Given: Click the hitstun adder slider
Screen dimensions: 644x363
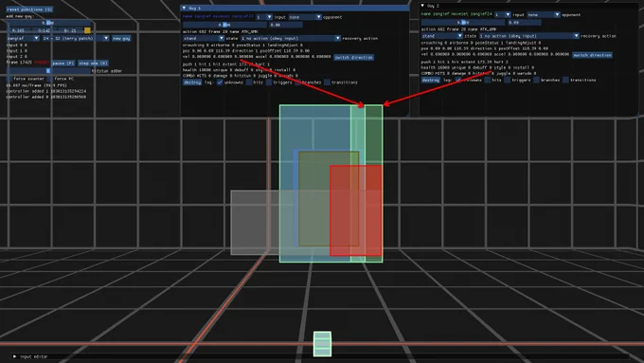Looking at the screenshot, I should point(48,71).
